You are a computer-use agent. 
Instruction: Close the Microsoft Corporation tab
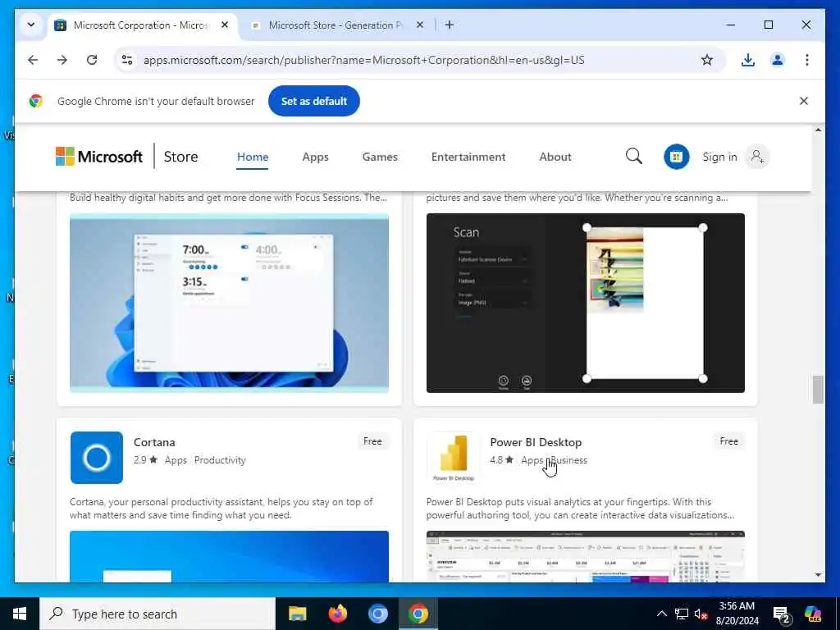[x=225, y=25]
